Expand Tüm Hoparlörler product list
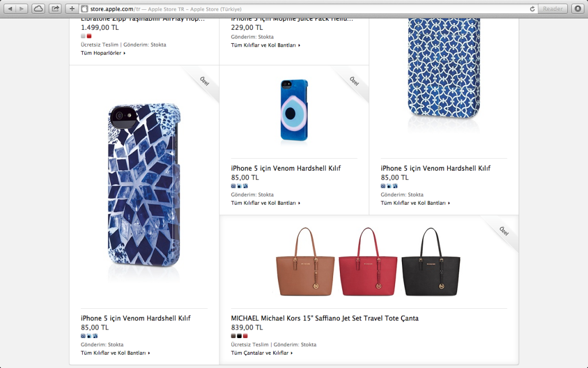 (x=100, y=53)
